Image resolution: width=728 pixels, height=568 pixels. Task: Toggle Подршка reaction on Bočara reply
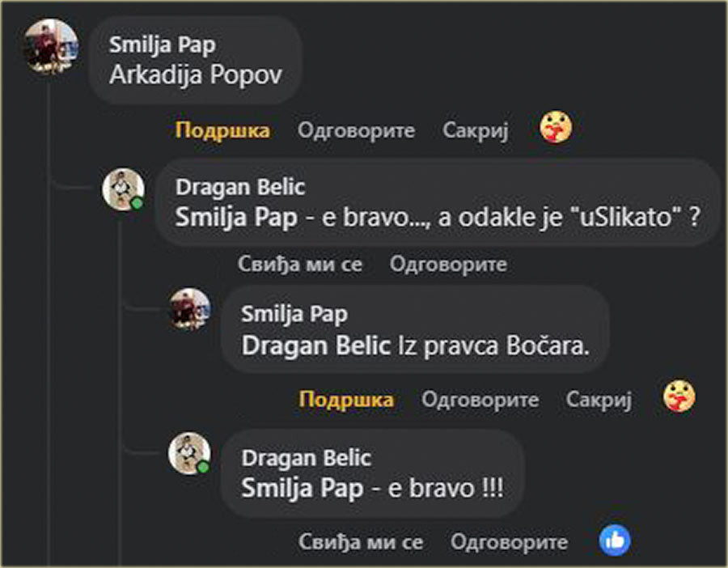pyautogui.click(x=346, y=400)
